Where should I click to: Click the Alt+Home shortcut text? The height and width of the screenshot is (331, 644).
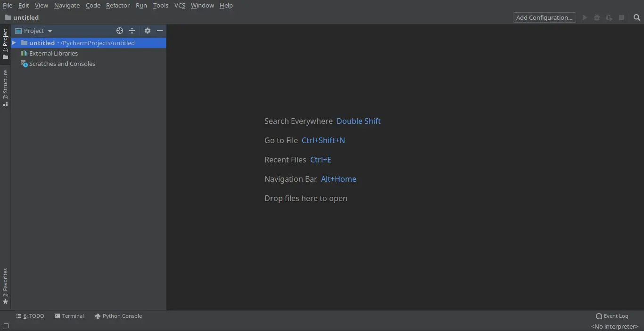click(339, 179)
